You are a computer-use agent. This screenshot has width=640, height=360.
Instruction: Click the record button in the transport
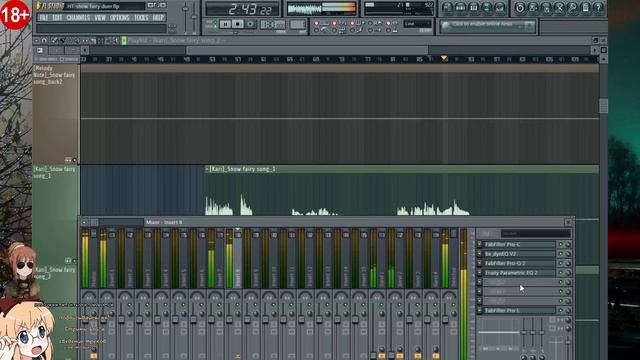click(251, 24)
